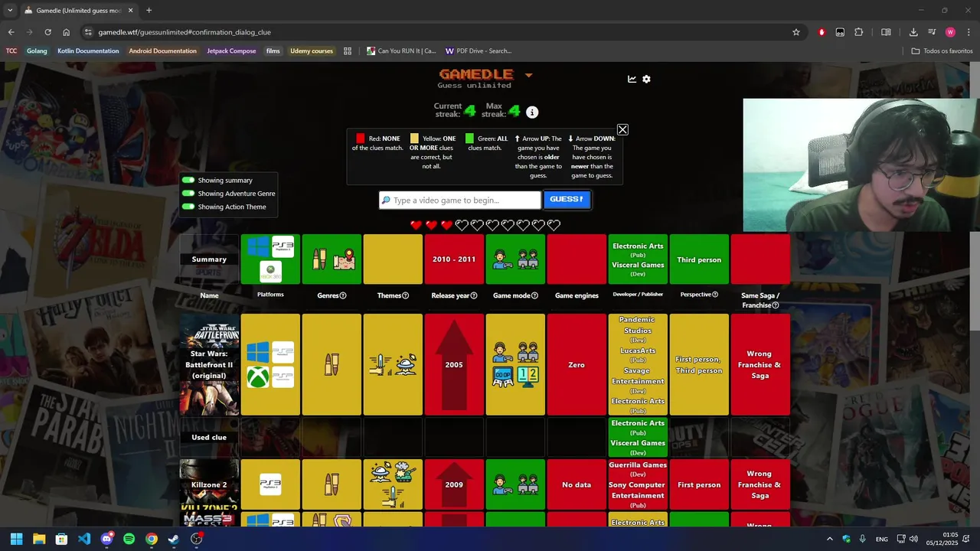This screenshot has height=551, width=980.
Task: Click the summary platforms icons cell
Action: [270, 259]
